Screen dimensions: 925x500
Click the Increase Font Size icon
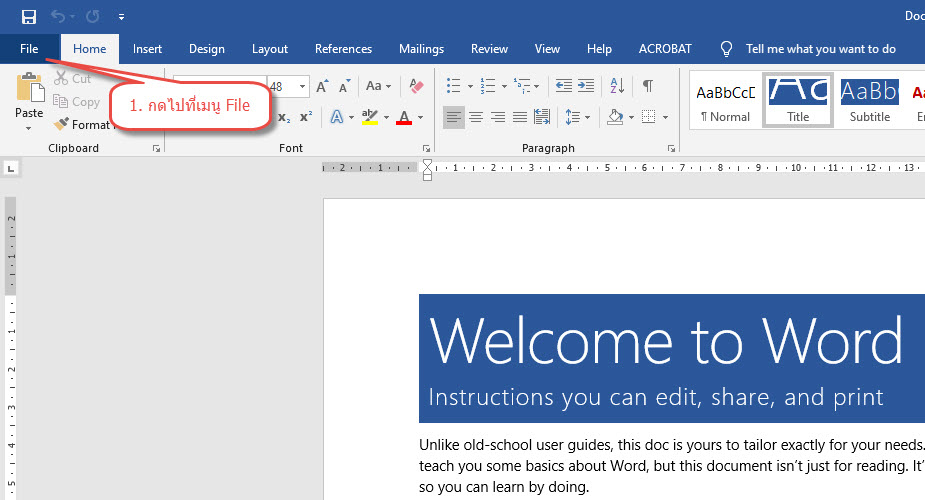coord(322,86)
